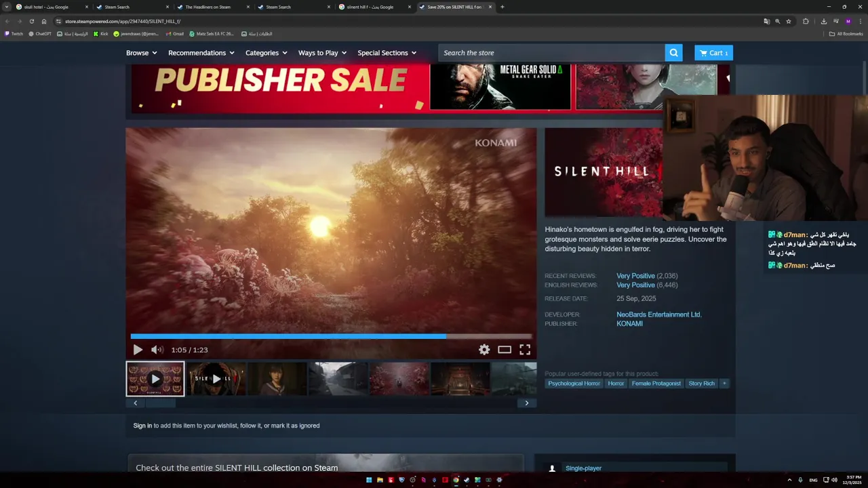Seek within the trailer progress bar
This screenshot has height=488, width=868.
click(331, 336)
